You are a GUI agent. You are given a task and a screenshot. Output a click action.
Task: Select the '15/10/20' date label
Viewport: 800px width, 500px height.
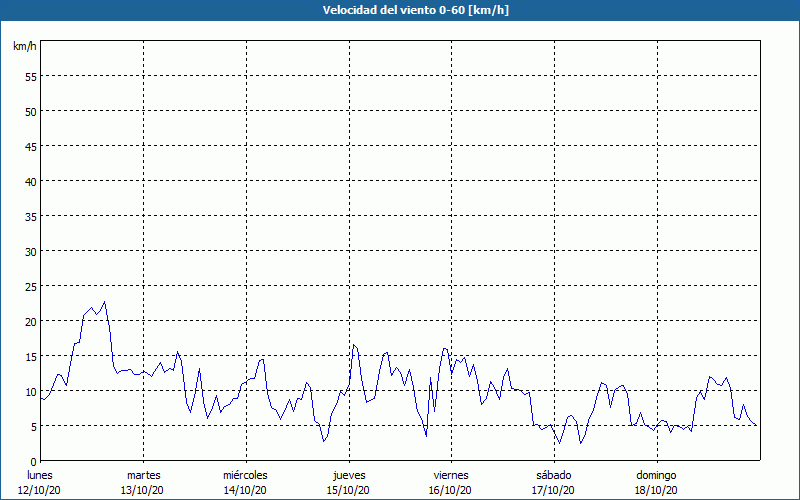pyautogui.click(x=348, y=490)
